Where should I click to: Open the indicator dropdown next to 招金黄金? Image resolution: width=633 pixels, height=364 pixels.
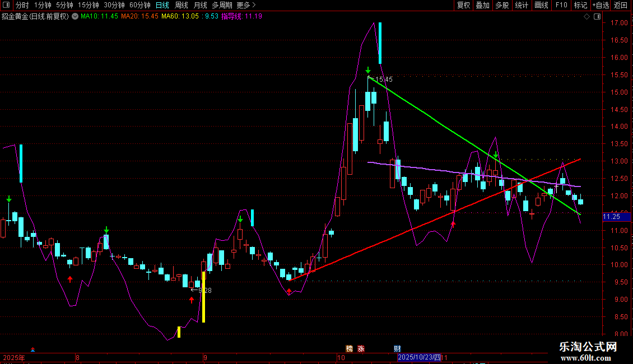(75, 16)
